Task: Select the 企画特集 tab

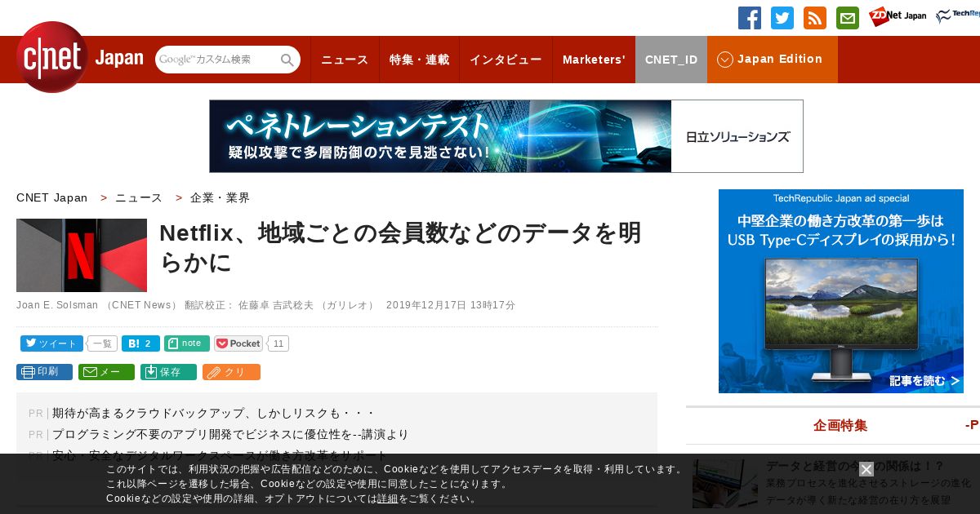Action: tap(840, 425)
